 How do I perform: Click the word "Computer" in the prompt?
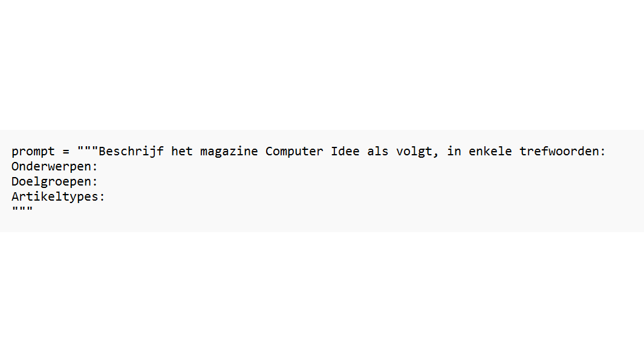click(x=294, y=152)
